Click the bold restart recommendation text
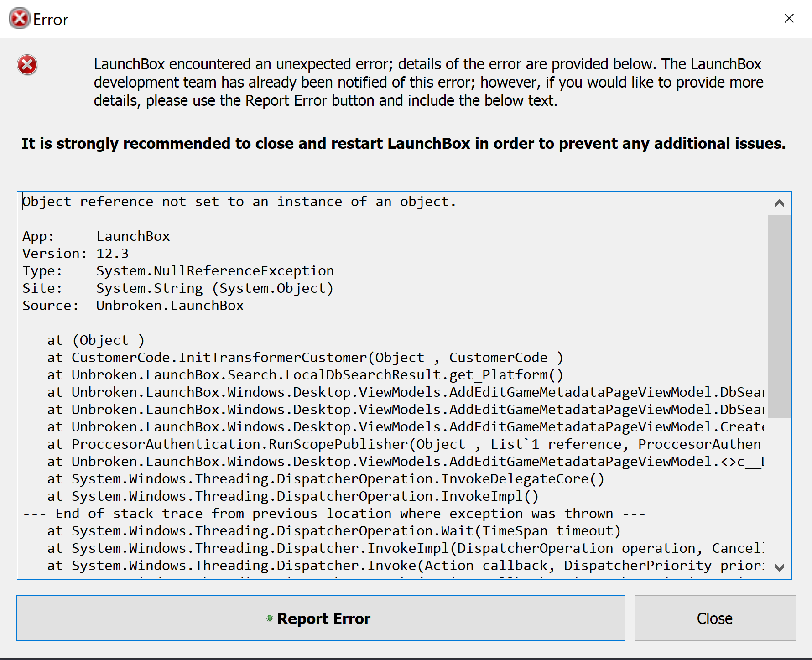The image size is (812, 660). (x=404, y=144)
